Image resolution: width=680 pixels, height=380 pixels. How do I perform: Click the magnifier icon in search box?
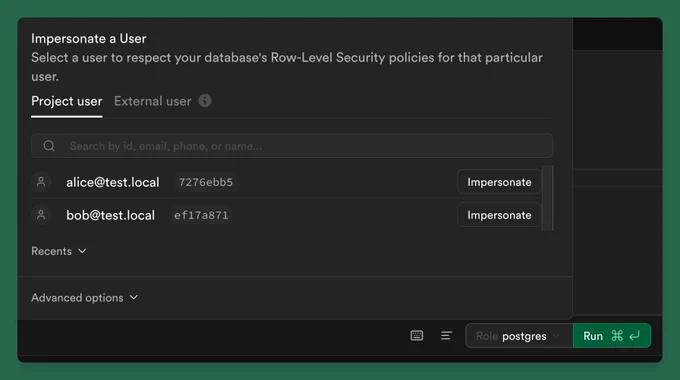pos(49,146)
